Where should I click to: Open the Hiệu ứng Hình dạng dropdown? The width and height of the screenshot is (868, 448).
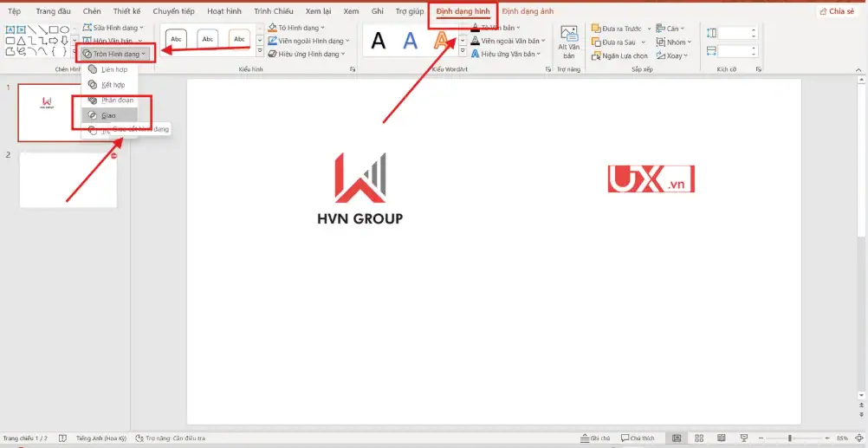pyautogui.click(x=306, y=54)
